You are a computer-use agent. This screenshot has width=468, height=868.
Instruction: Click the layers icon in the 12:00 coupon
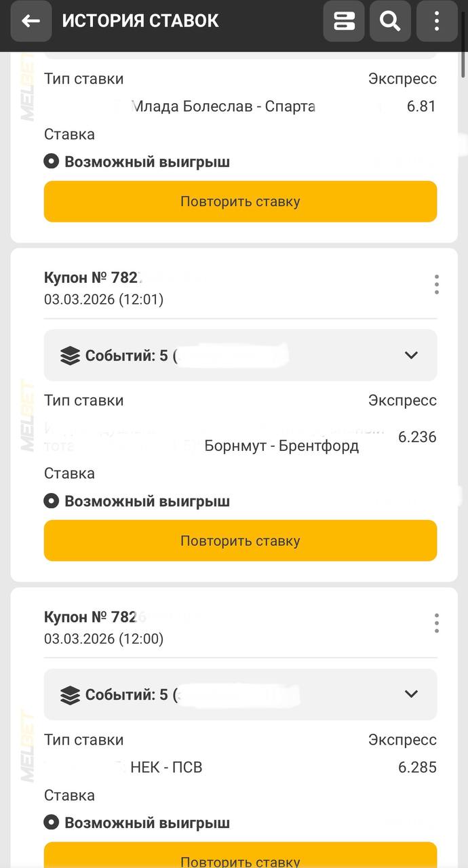[x=70, y=695]
